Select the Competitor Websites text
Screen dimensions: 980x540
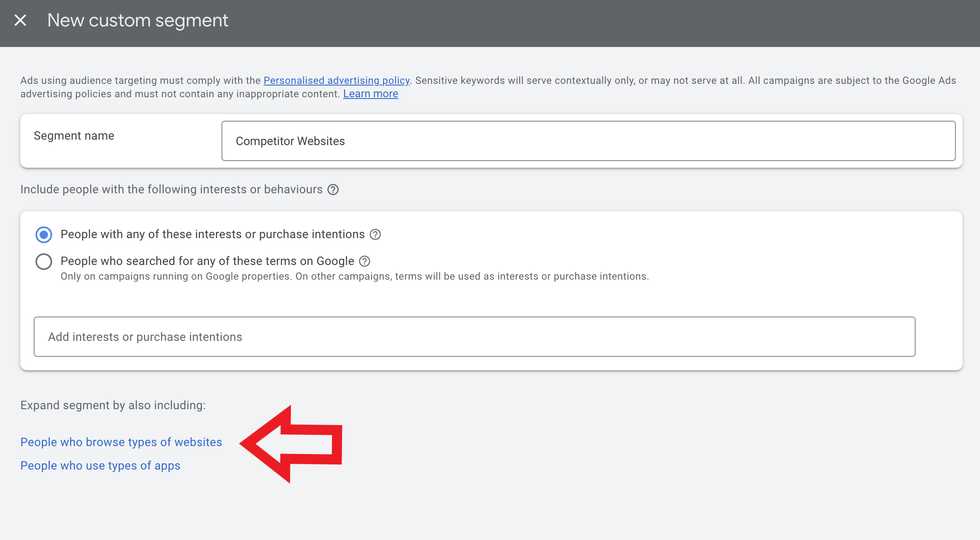click(290, 141)
